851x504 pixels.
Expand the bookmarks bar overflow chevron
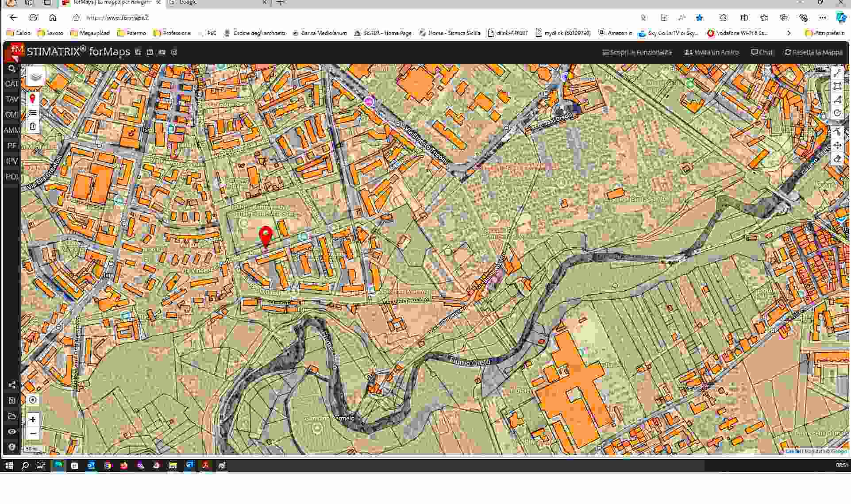coord(789,33)
